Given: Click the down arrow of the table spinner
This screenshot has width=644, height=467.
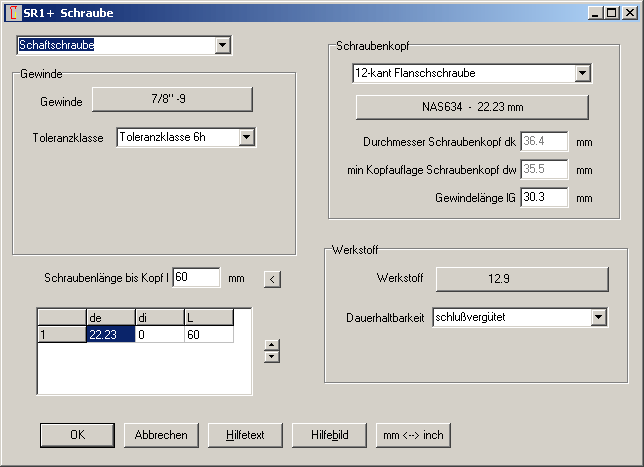Looking at the screenshot, I should coord(270,357).
